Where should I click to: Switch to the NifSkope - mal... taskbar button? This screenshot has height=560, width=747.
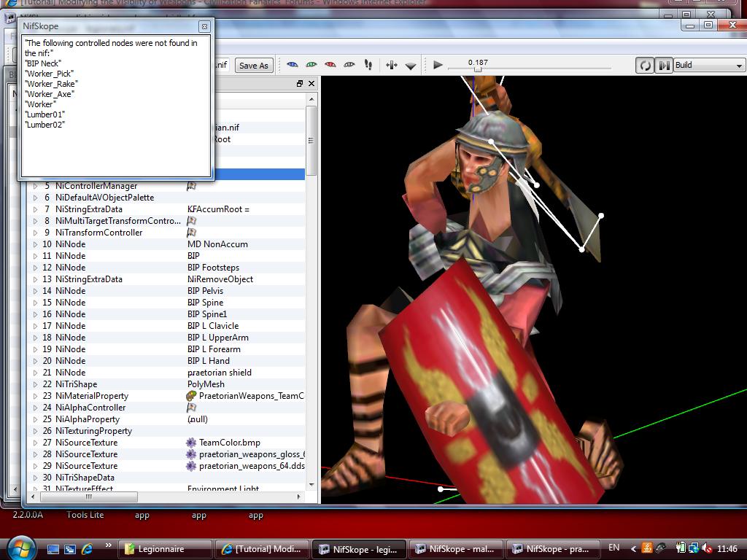457,549
